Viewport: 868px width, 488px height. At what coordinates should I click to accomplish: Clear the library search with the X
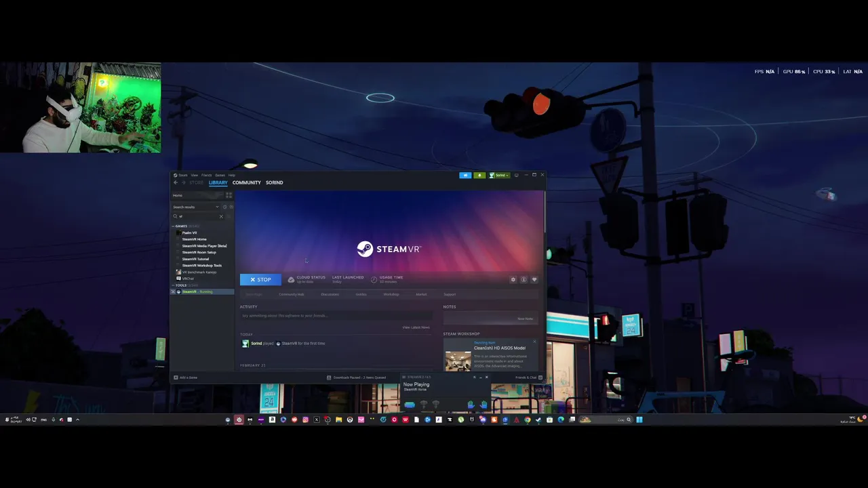click(x=220, y=216)
